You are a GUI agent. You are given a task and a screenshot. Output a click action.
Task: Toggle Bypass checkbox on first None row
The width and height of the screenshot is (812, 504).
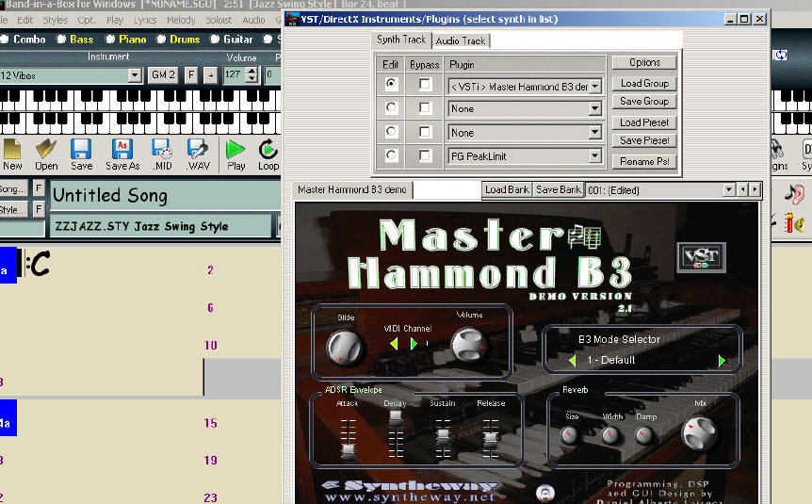425,107
